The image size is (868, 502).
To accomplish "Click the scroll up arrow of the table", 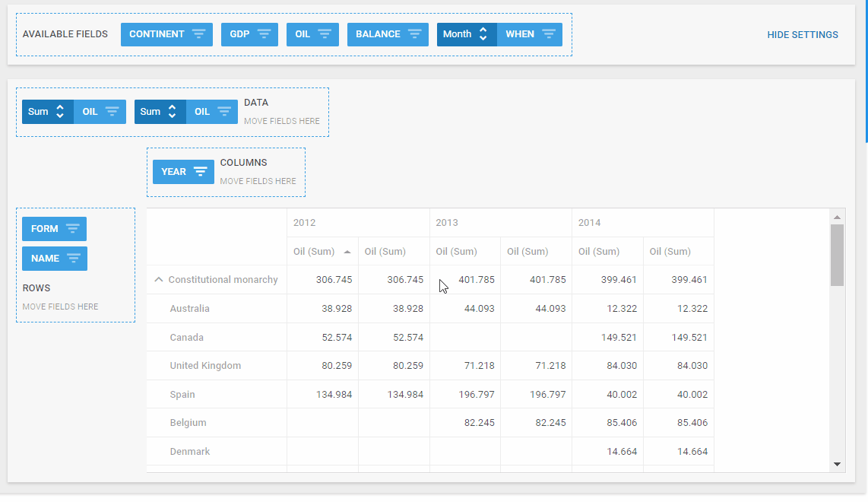I will (x=837, y=216).
